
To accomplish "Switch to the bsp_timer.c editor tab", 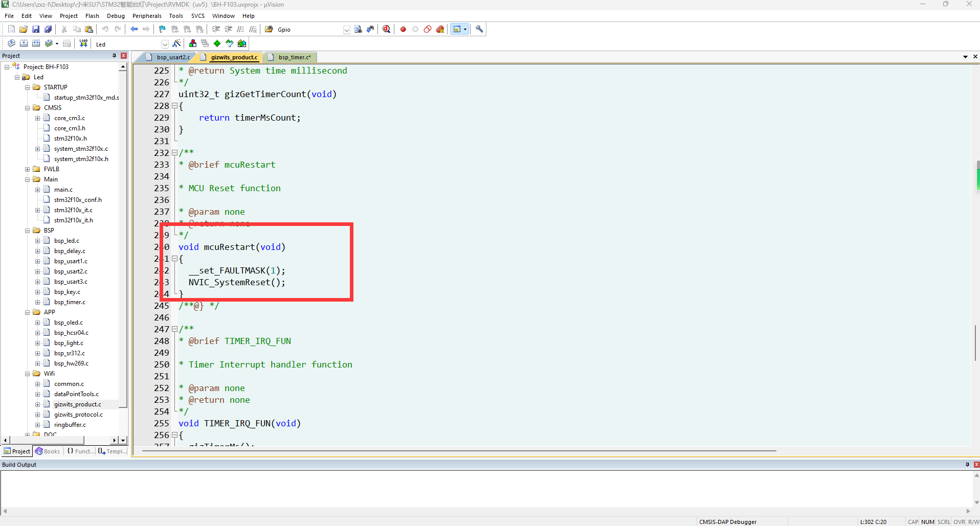I will pos(294,57).
